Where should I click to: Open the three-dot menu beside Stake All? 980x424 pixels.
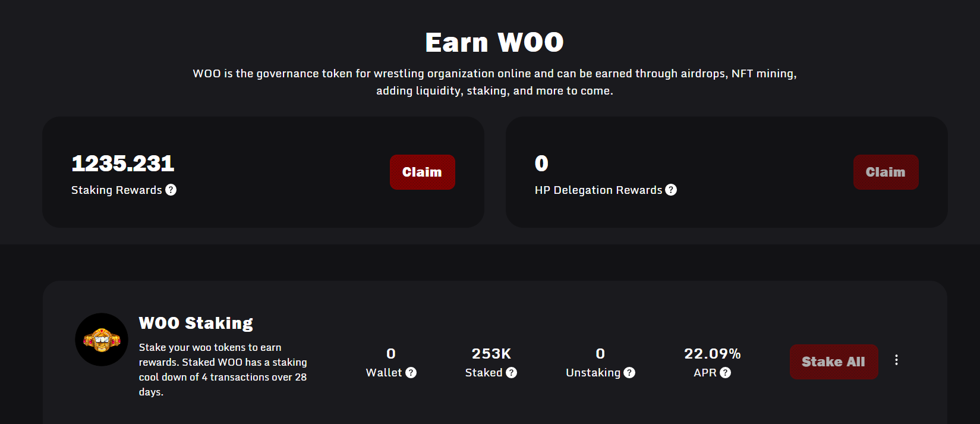(x=896, y=360)
